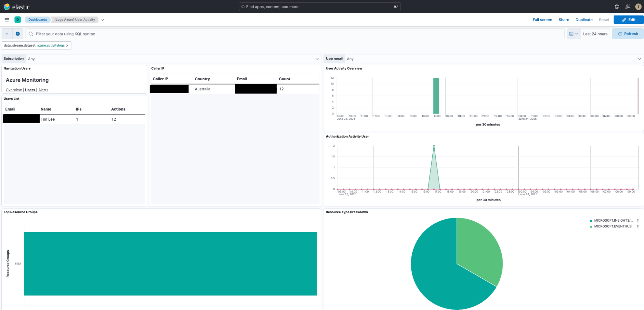
Task: Click the Edit dashboard button
Action: pos(629,20)
